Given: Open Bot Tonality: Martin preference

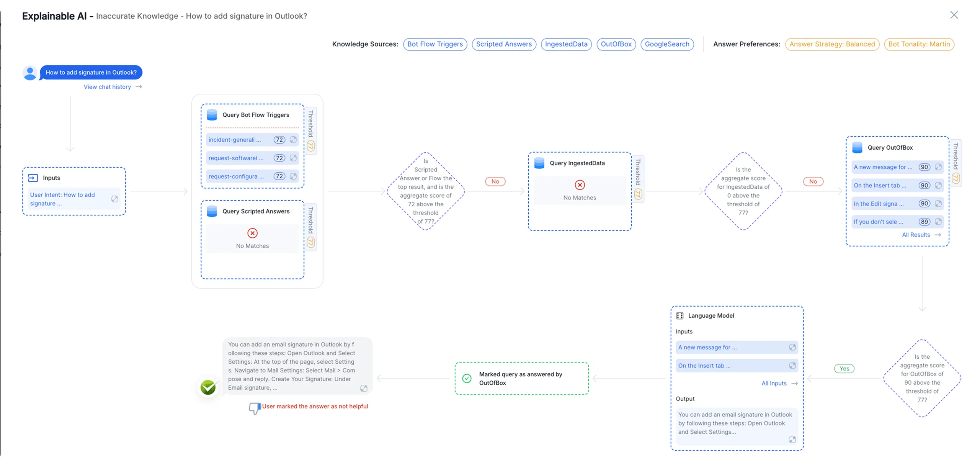Looking at the screenshot, I should (x=919, y=44).
